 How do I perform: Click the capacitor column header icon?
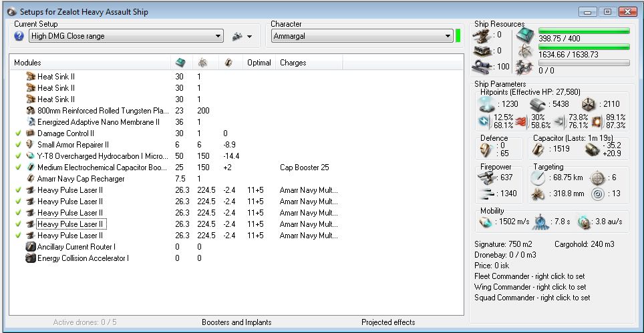(x=228, y=63)
